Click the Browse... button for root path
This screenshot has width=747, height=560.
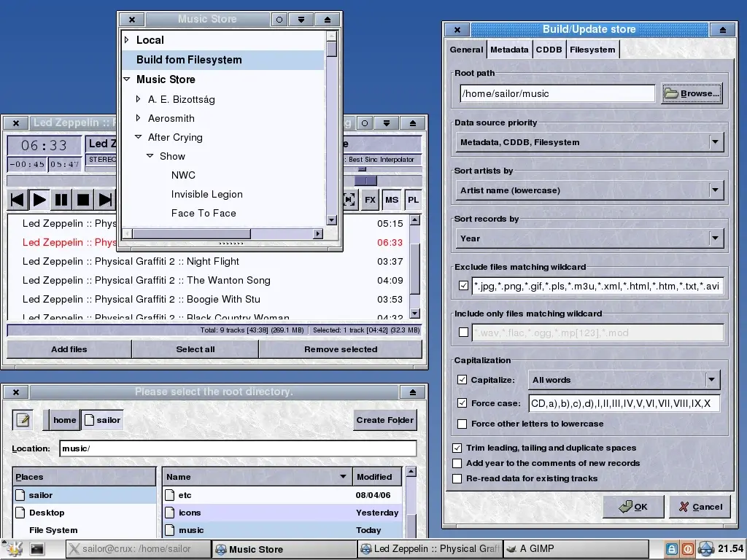click(x=692, y=93)
